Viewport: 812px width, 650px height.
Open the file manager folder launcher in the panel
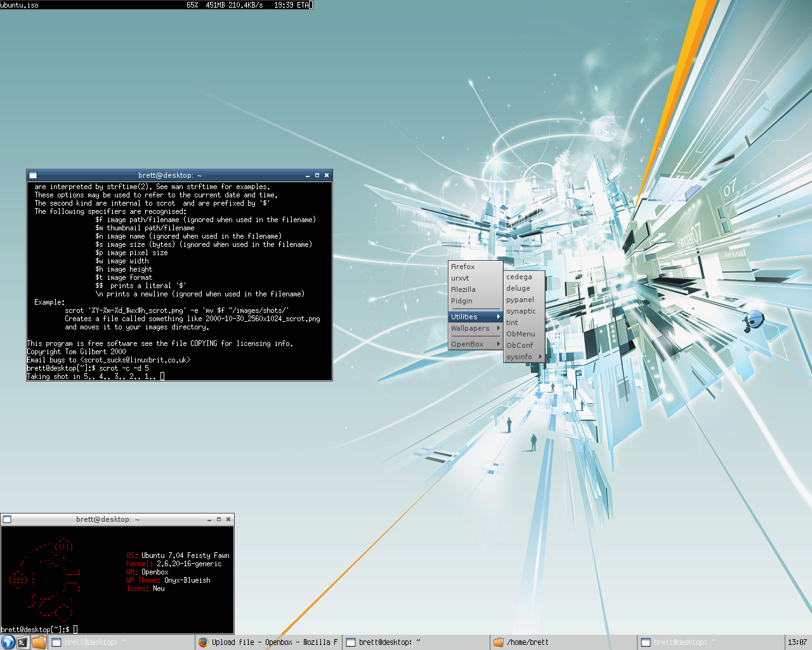(39, 642)
